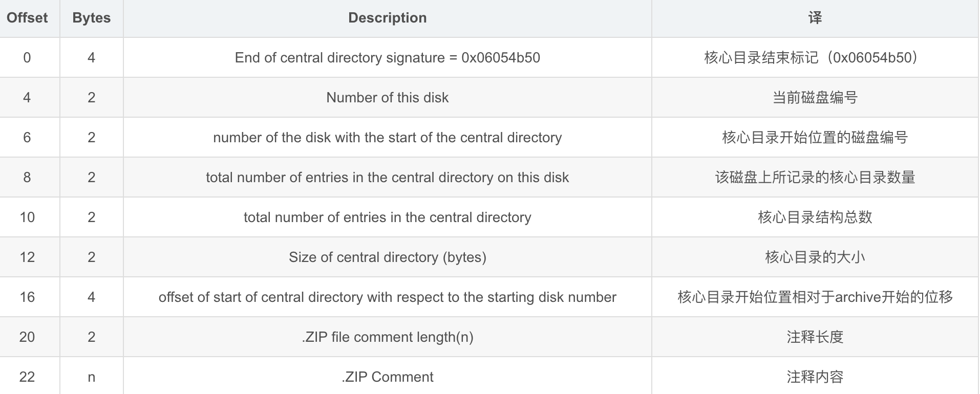Click the Offset column header

pos(27,18)
